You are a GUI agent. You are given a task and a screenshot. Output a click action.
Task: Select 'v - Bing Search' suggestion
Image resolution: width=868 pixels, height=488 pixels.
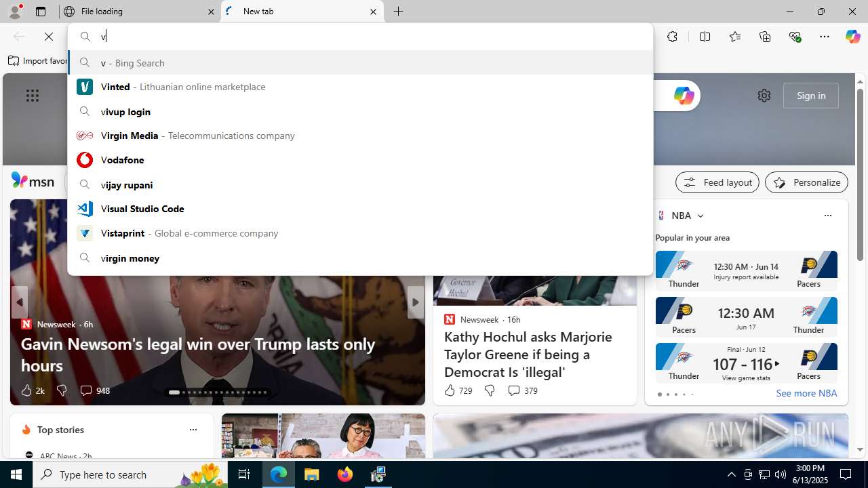[360, 62]
